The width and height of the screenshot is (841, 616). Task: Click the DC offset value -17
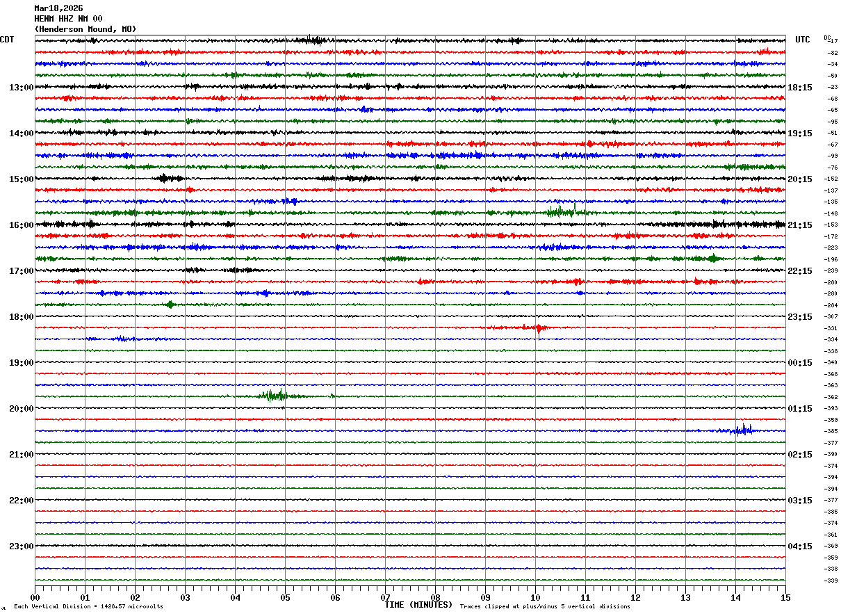833,41
